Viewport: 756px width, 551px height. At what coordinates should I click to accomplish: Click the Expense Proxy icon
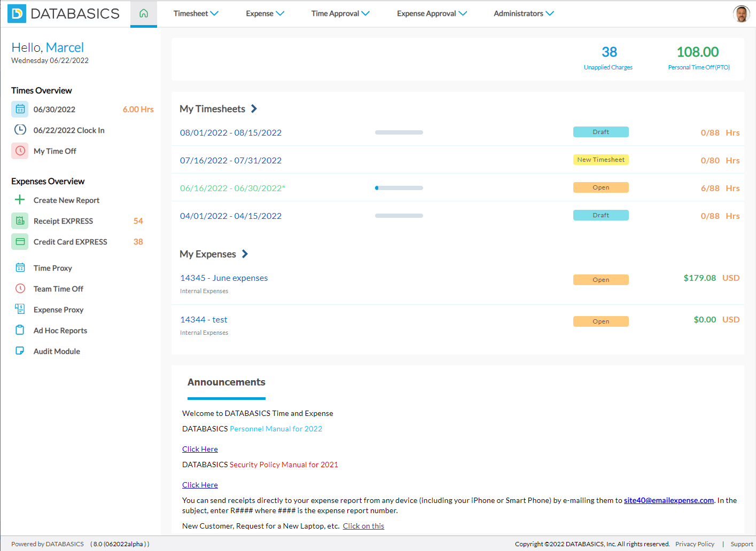20,309
